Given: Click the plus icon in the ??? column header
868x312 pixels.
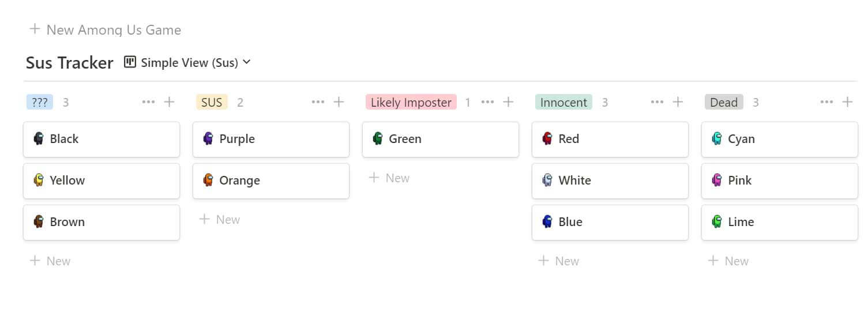Looking at the screenshot, I should [169, 102].
